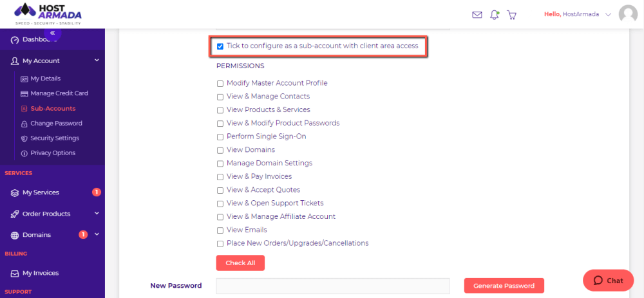Click the HostArmada logo
The width and height of the screenshot is (644, 298).
[48, 14]
